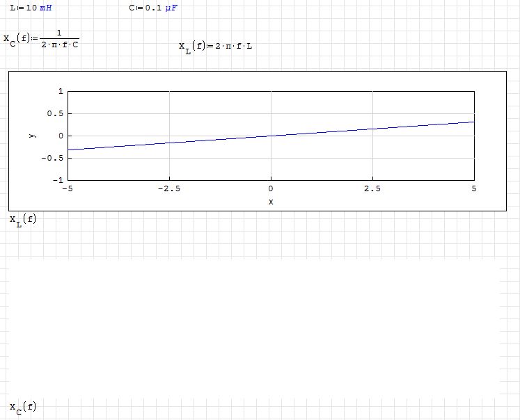Select the X_C(f) expression at the bottom

[x=22, y=407]
